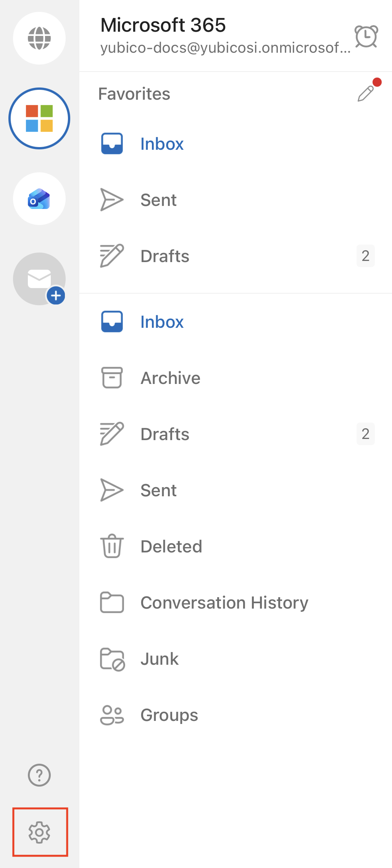392x868 pixels.
Task: Open the Junk folder
Action: (x=159, y=659)
